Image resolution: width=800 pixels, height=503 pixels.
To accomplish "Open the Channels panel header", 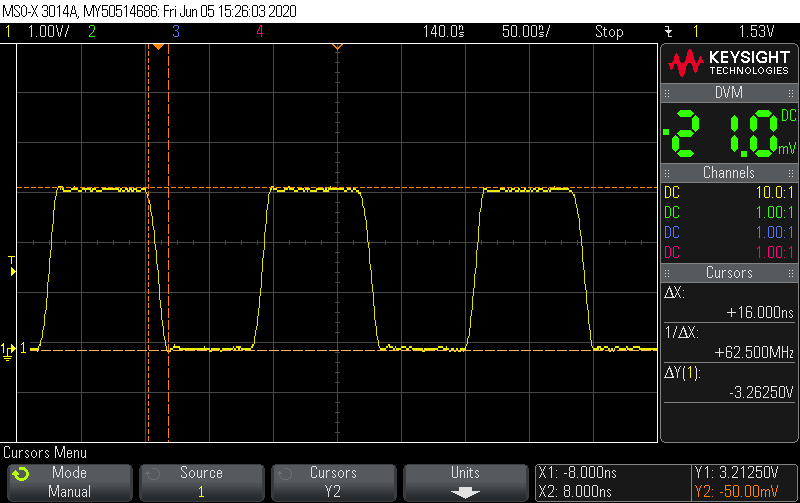I will [729, 173].
